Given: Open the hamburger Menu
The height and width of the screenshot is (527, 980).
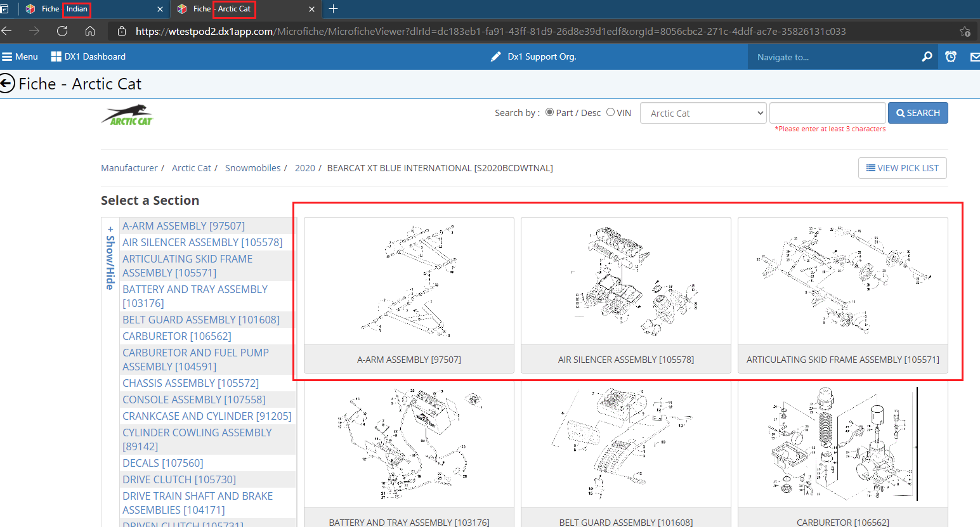Looking at the screenshot, I should 20,56.
